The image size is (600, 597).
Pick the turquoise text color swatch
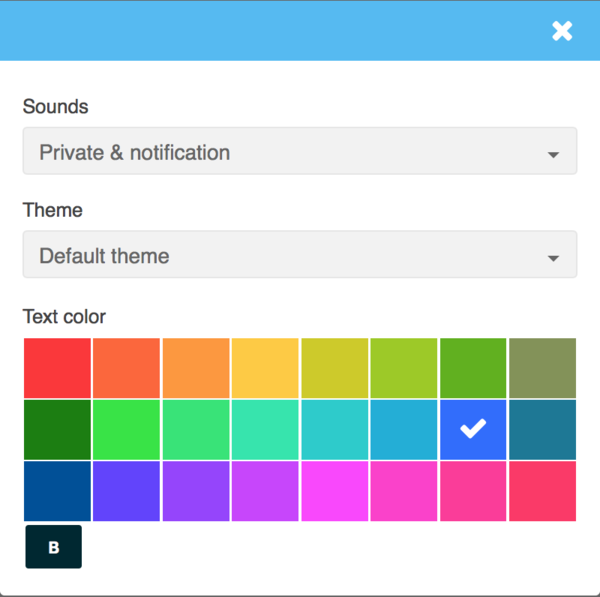[335, 430]
